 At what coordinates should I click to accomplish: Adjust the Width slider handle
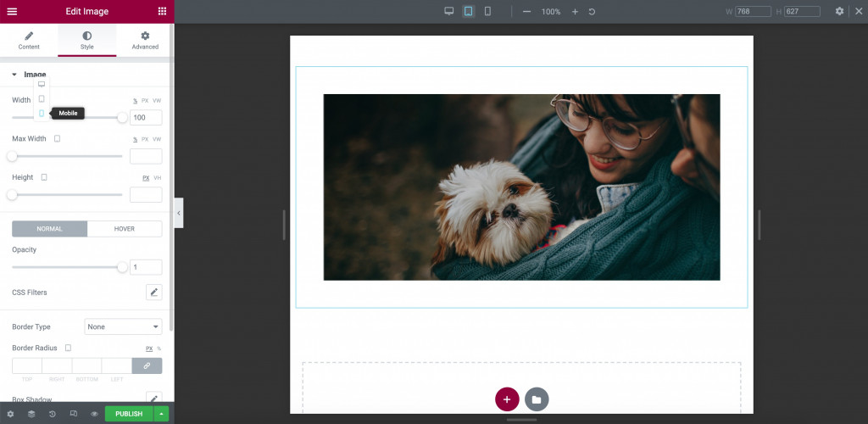pos(122,117)
